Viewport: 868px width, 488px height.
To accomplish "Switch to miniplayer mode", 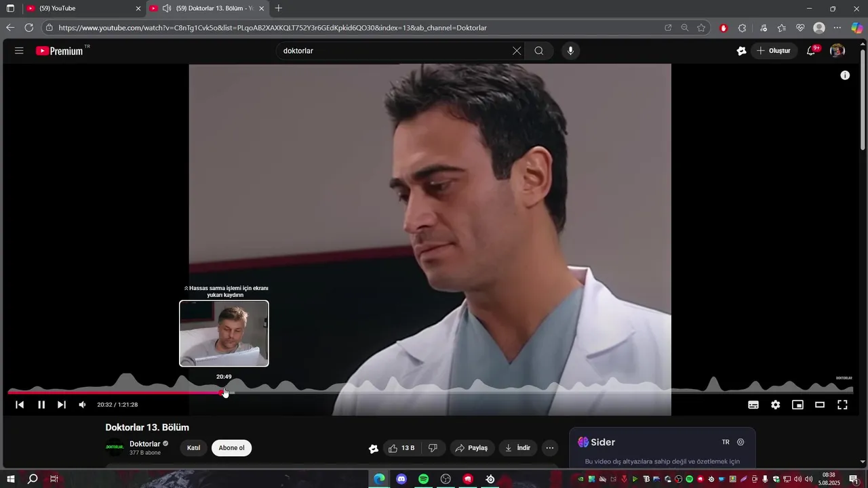I will [x=798, y=405].
